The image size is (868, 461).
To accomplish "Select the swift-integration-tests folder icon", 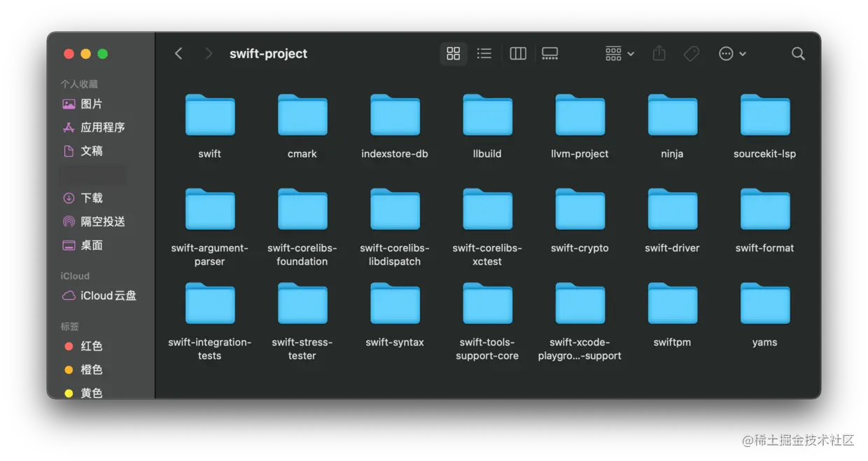I will (210, 303).
